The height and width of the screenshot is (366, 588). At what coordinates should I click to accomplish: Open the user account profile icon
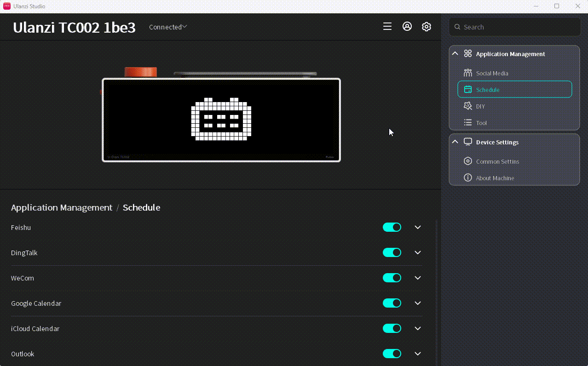[x=407, y=26]
